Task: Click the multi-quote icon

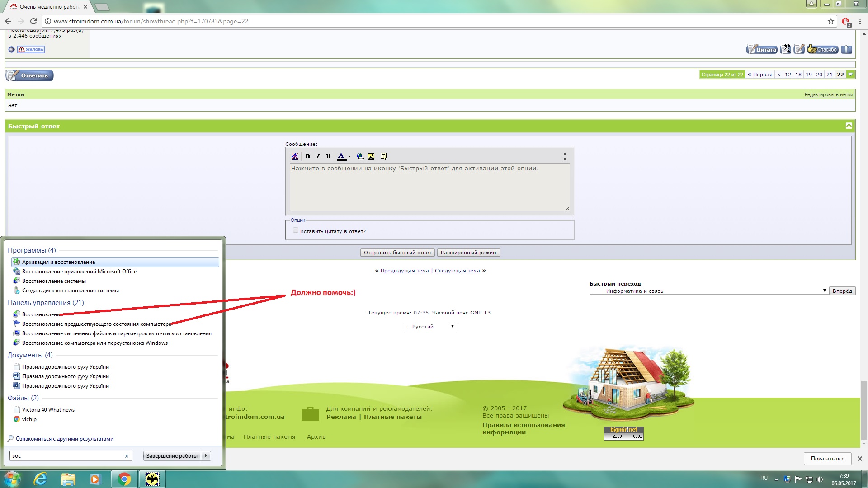Action: [786, 49]
